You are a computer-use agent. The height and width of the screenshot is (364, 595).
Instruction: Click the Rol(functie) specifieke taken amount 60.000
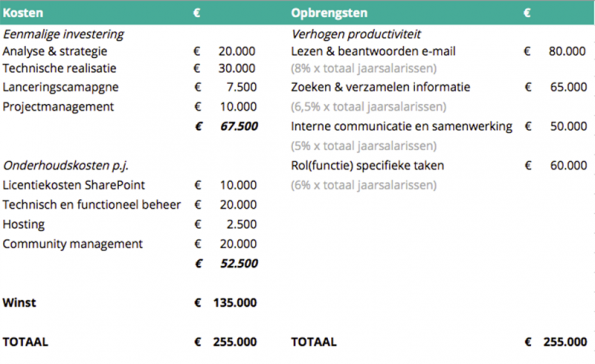pyautogui.click(x=568, y=165)
